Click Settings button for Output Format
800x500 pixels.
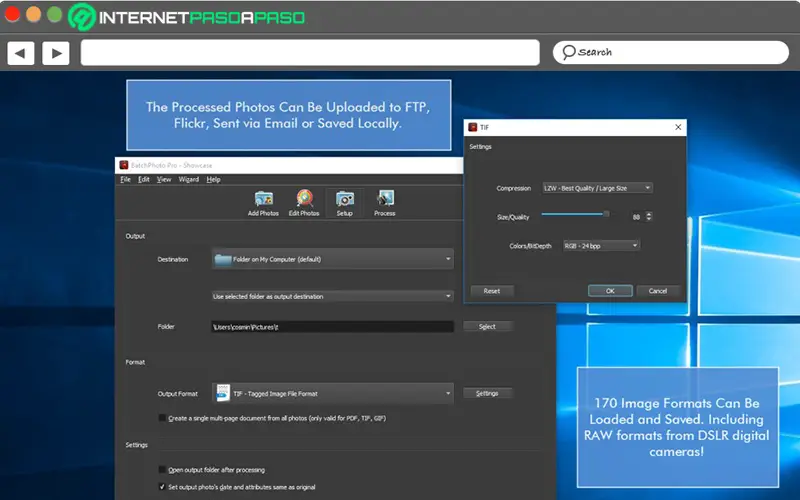(487, 393)
